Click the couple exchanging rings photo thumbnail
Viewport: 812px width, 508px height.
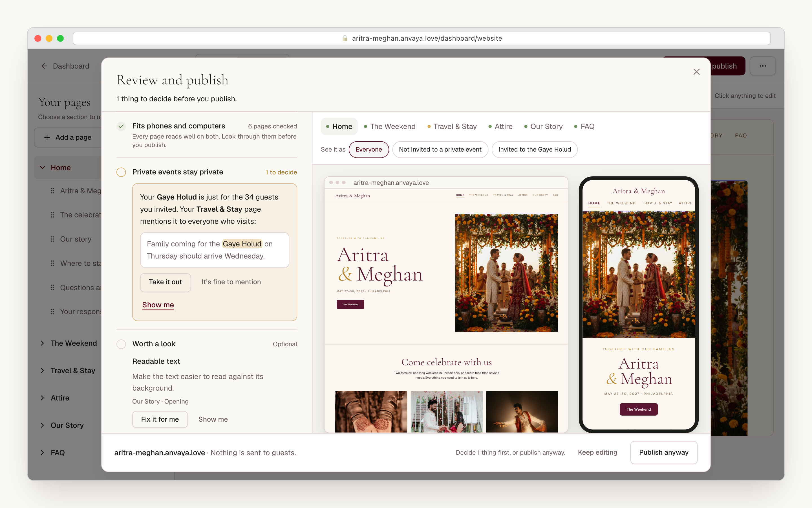pyautogui.click(x=447, y=411)
